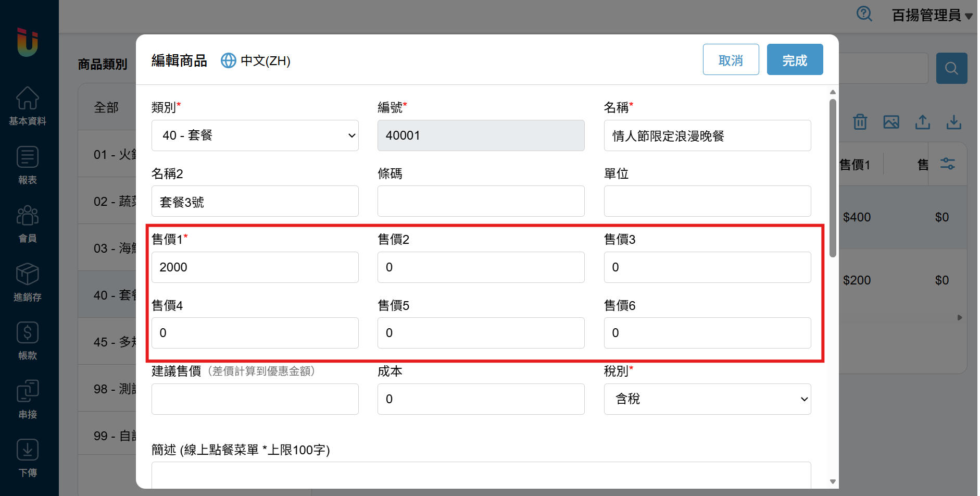Click the image gallery icon
The height and width of the screenshot is (496, 980).
click(x=891, y=122)
